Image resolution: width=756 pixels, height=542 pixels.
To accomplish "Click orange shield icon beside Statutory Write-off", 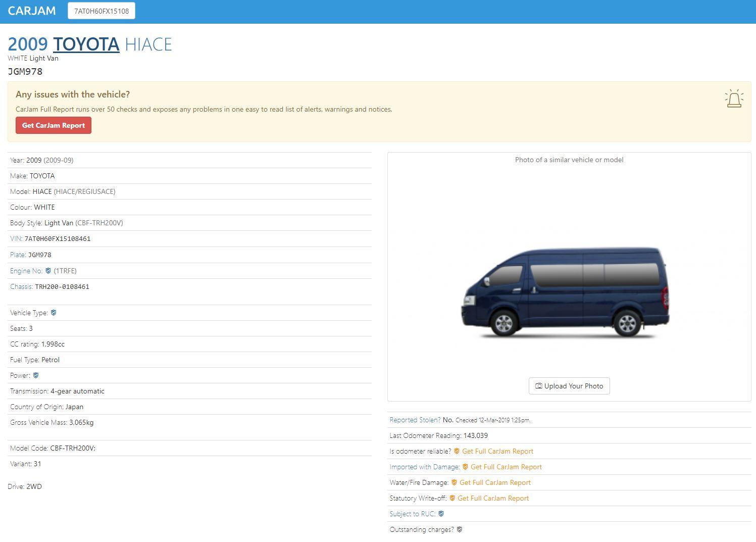I will point(452,498).
